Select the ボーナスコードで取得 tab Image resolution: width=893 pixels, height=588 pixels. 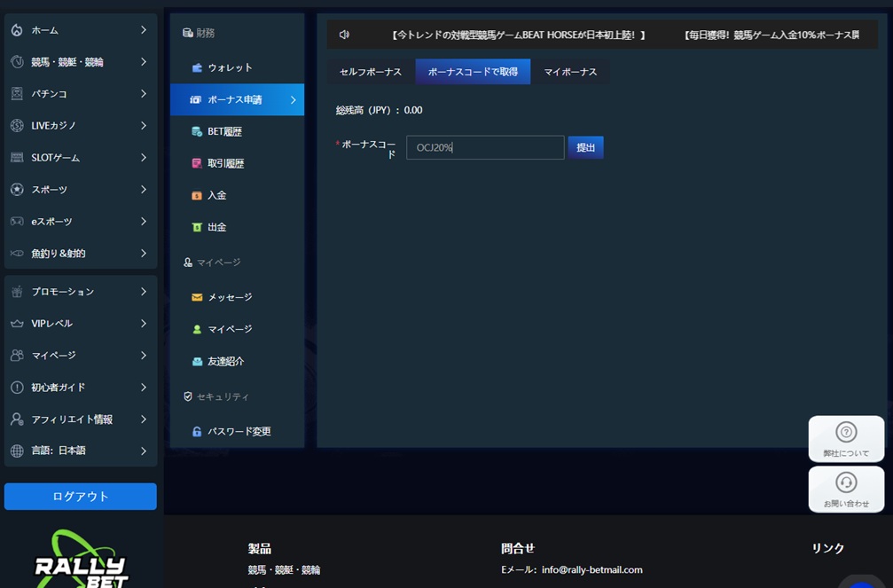tap(473, 72)
